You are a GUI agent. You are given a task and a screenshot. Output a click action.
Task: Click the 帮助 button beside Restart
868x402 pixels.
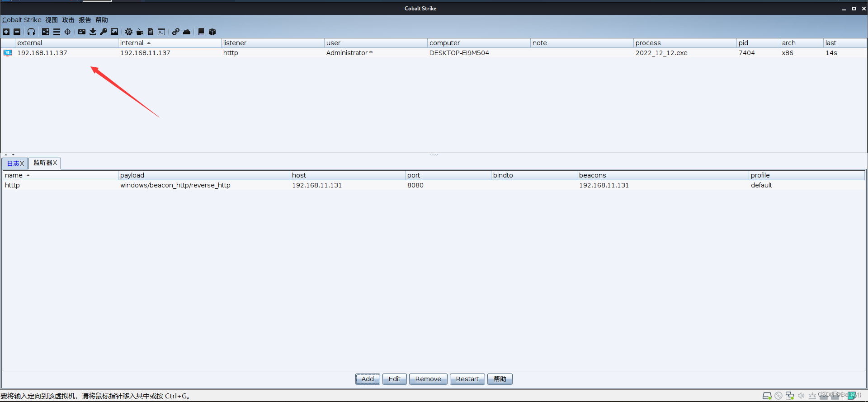[x=500, y=379]
